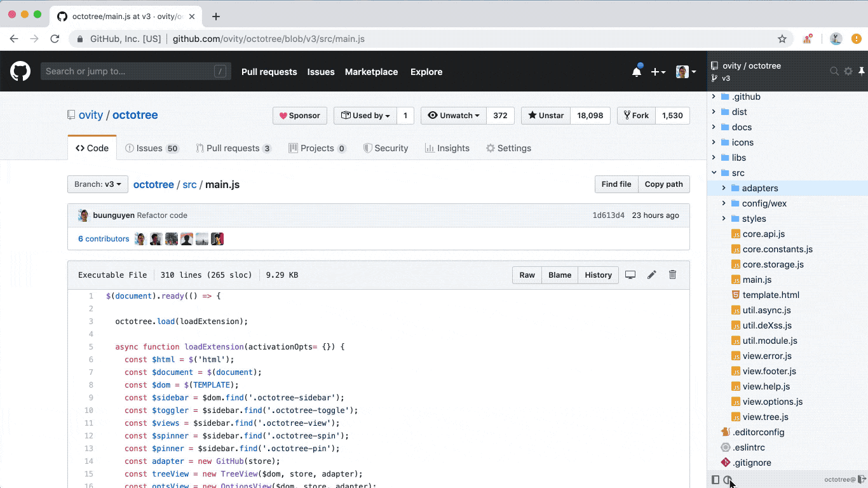Open the repository Settings tab
Image resolution: width=868 pixels, height=488 pixels.
pos(508,148)
